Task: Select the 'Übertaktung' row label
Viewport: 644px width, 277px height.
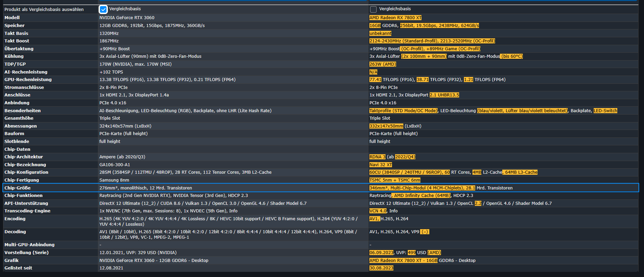Action: tap(19, 49)
